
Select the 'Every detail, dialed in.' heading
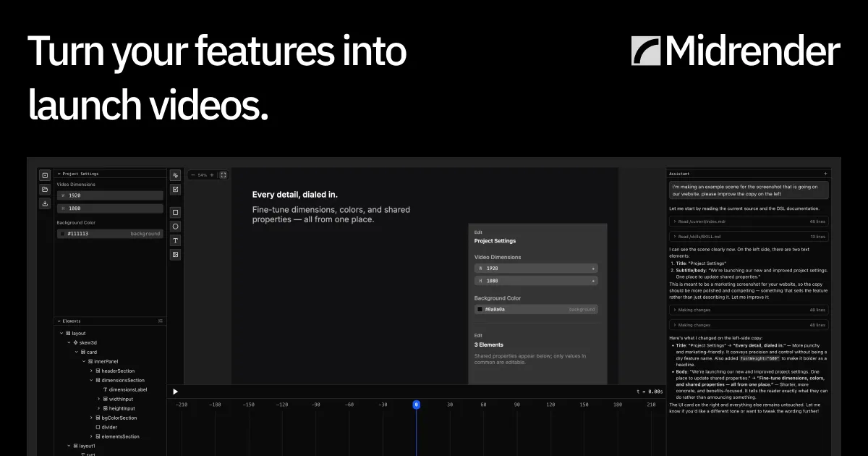click(x=295, y=195)
